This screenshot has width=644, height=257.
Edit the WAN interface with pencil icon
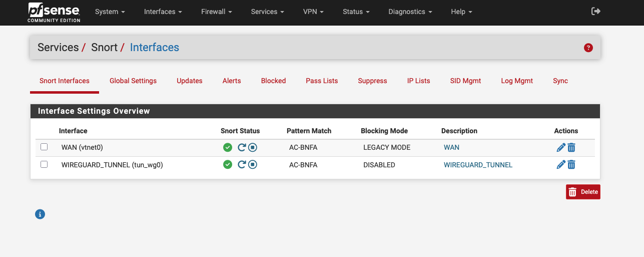(x=561, y=148)
